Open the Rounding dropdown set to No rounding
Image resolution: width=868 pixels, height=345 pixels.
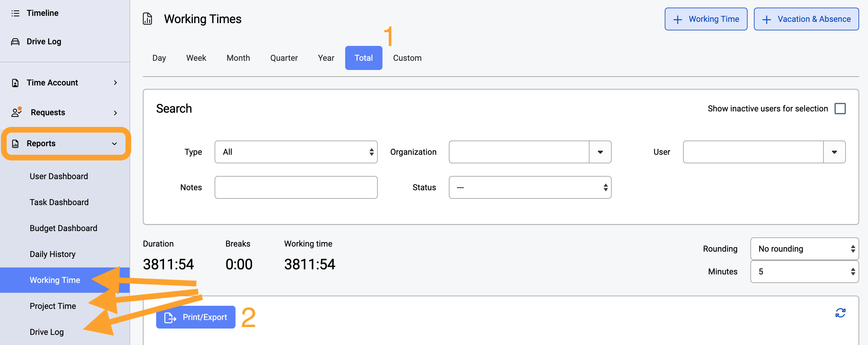(x=804, y=249)
